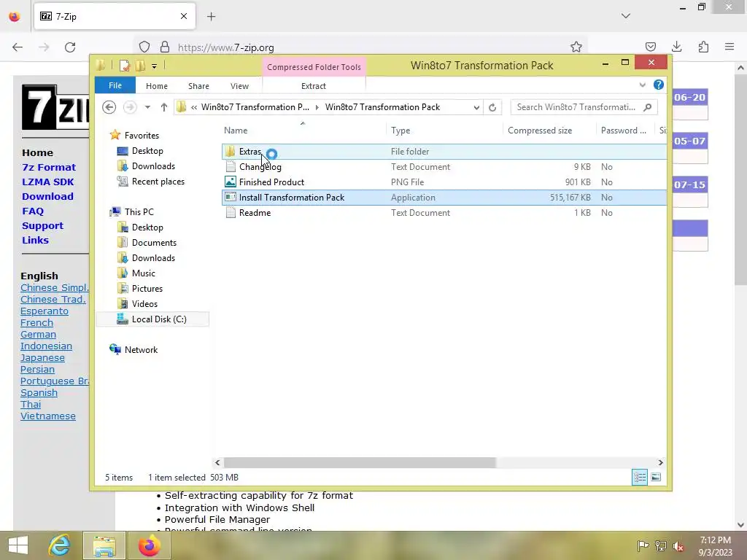Bookmark this page with the star icon

point(576,47)
